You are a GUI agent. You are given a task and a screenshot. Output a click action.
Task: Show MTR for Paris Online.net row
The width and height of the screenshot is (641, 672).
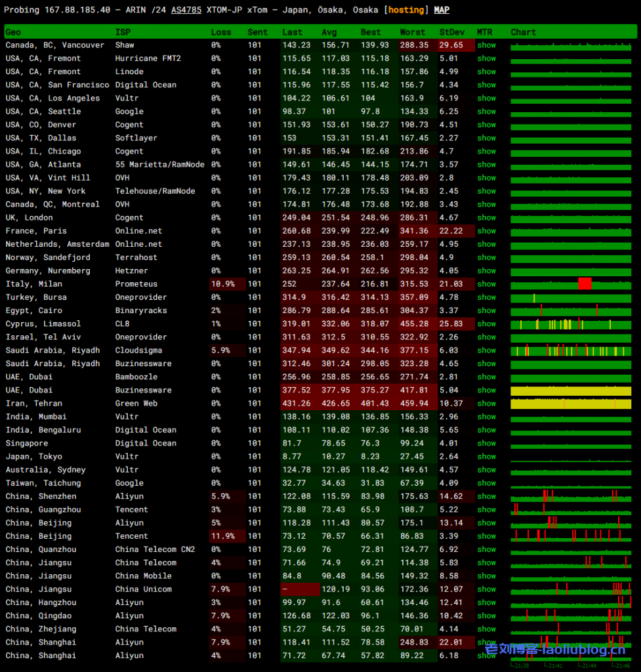pyautogui.click(x=486, y=231)
